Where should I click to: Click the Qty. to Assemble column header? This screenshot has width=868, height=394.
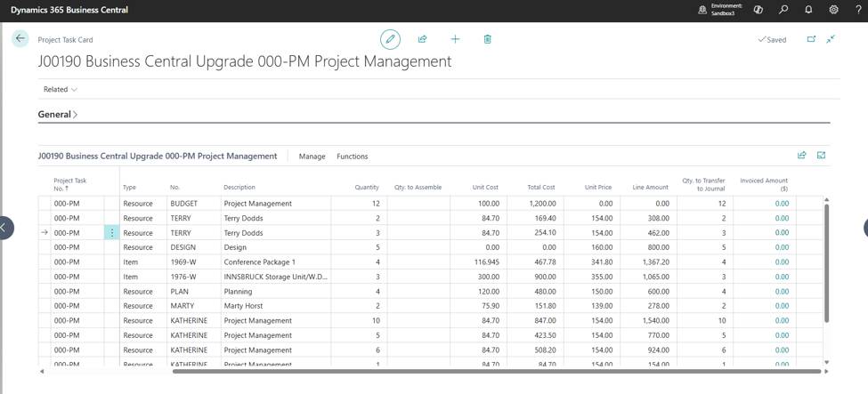[418, 188]
